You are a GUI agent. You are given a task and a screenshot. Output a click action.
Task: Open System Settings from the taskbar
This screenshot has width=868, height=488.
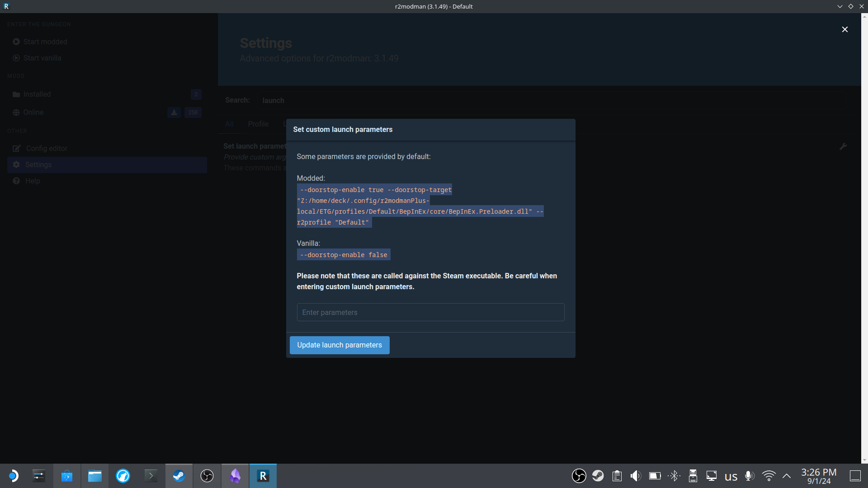(39, 476)
